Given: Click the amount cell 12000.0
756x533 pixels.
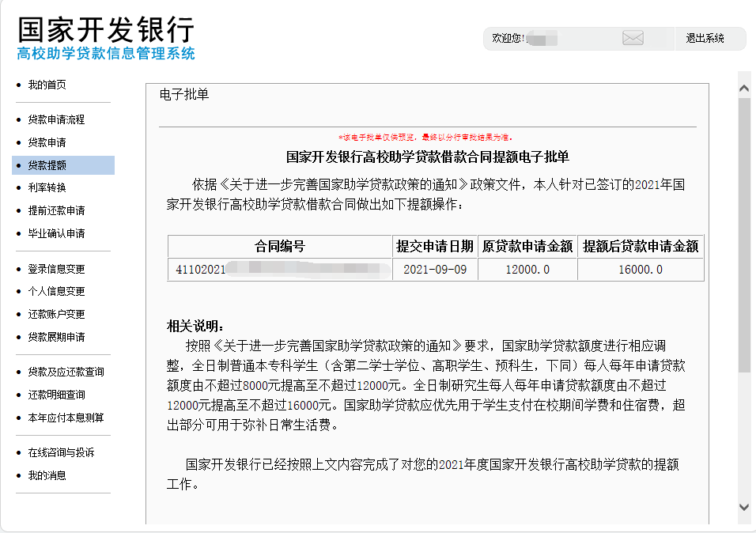Looking at the screenshot, I should (x=527, y=270).
